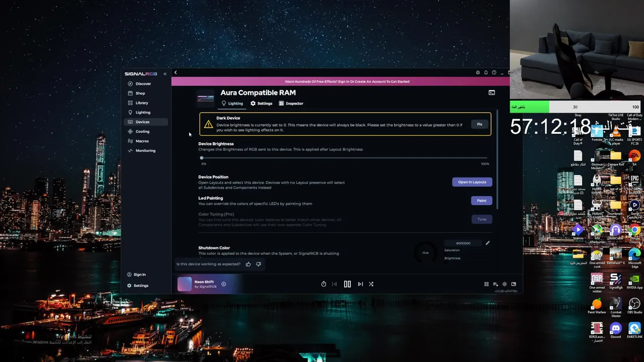Open the notifications bell
This screenshot has height=362, width=644.
(x=486, y=72)
